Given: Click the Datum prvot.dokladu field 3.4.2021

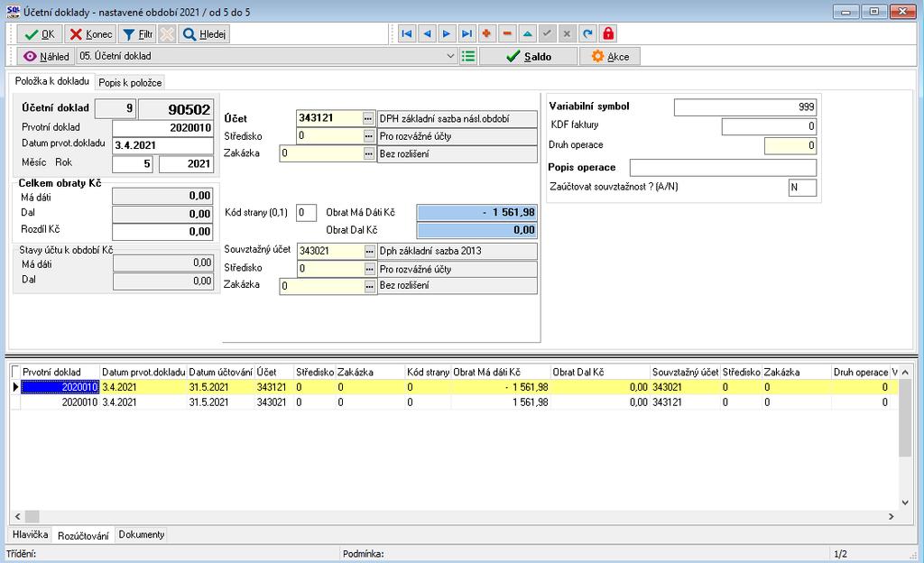Looking at the screenshot, I should coord(162,145).
